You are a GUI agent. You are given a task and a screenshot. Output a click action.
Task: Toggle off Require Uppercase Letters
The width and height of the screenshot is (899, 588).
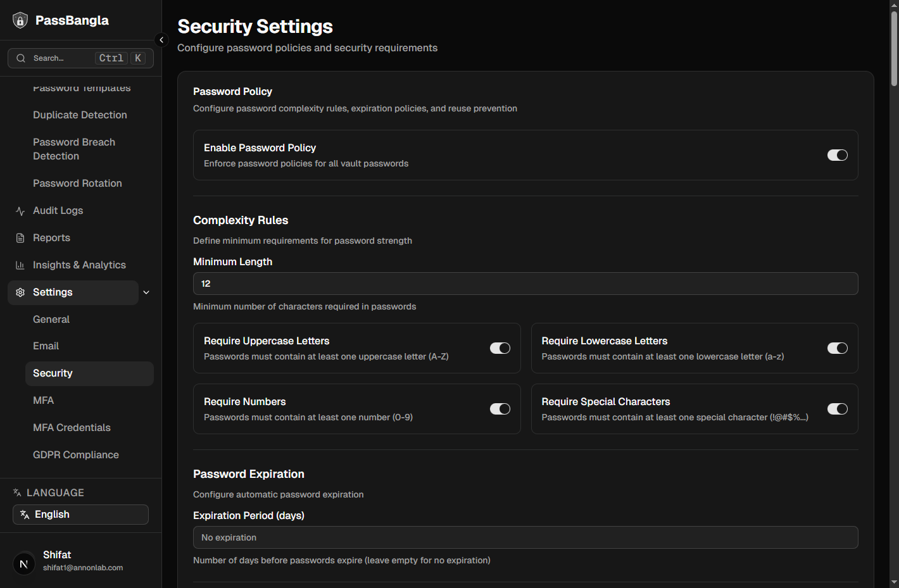[x=500, y=348]
